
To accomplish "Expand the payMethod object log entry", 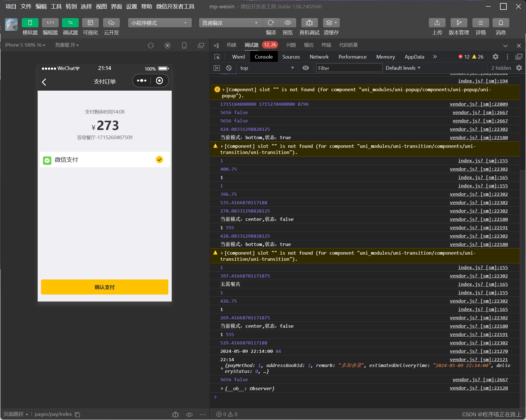I will 222,368.
